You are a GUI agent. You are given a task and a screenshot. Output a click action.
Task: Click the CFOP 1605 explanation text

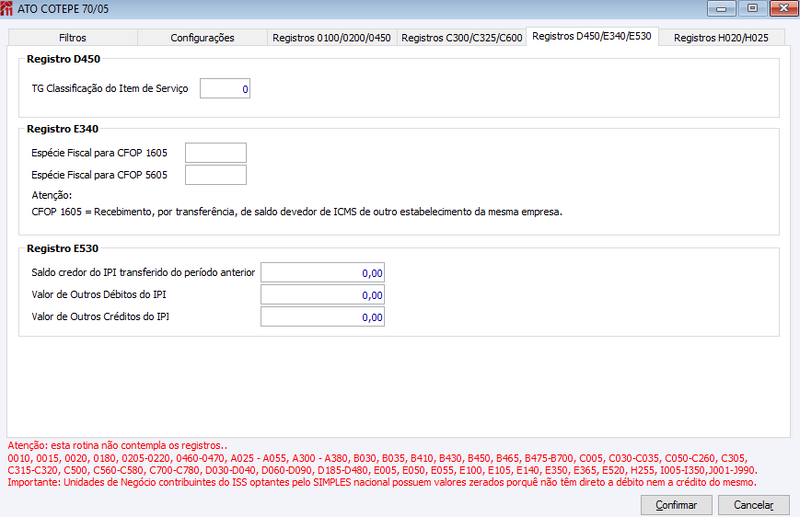297,212
